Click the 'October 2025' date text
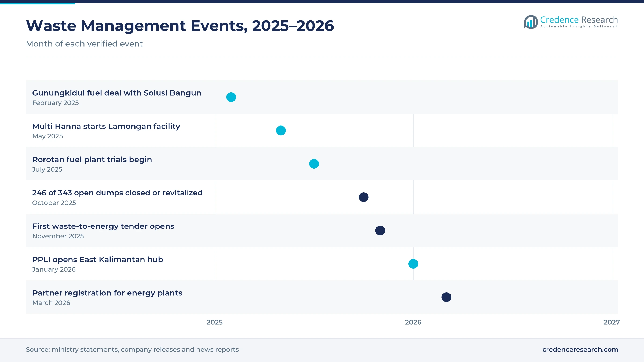The image size is (644, 362). click(x=54, y=203)
